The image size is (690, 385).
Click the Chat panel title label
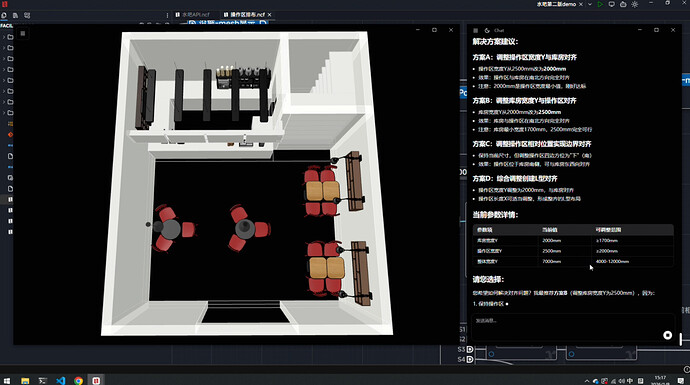pos(499,30)
